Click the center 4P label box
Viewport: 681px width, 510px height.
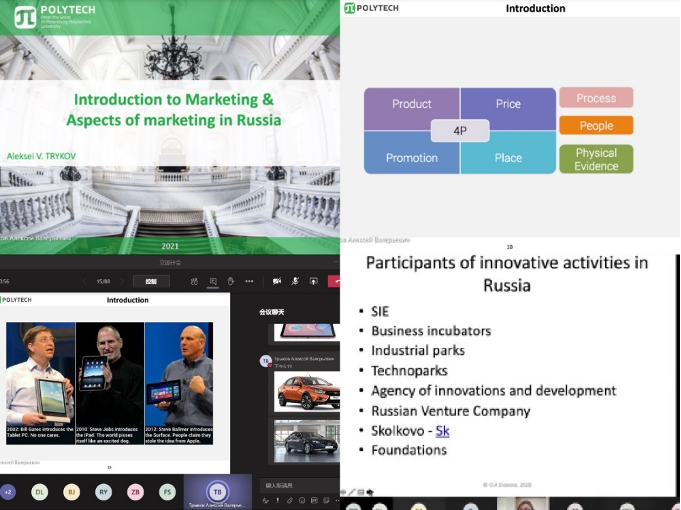tap(460, 130)
